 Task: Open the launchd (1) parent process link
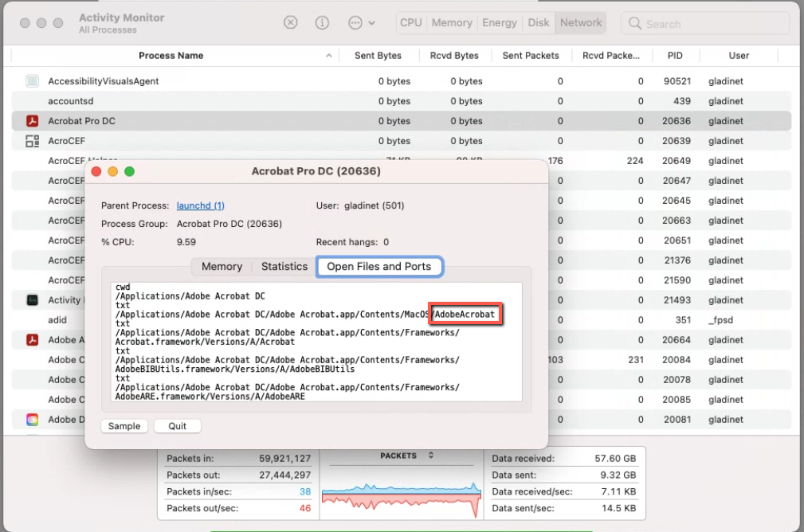[x=201, y=205]
